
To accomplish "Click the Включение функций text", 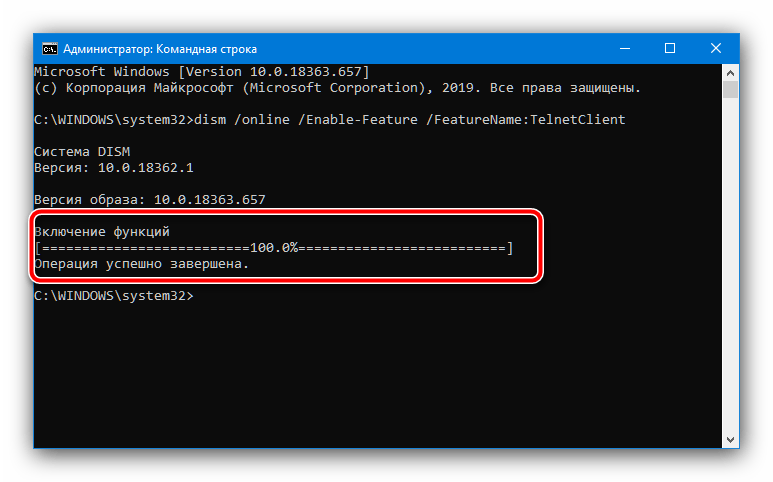I will (102, 232).
